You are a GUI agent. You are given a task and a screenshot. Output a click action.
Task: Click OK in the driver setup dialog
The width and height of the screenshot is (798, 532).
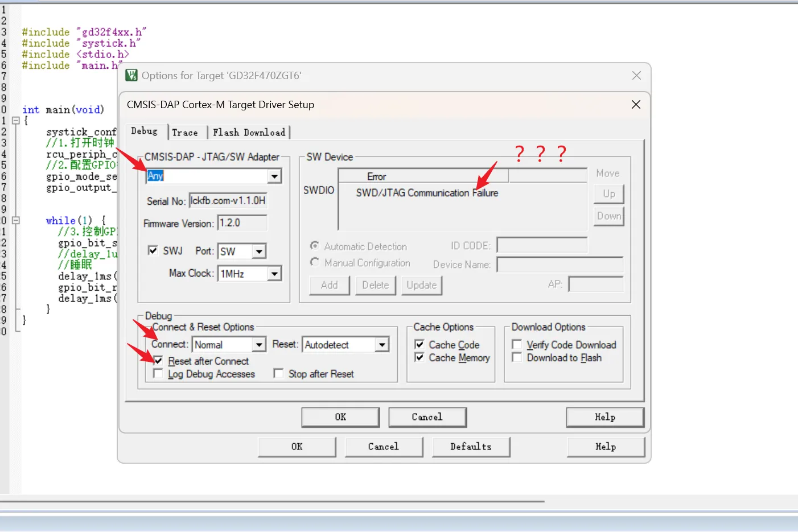tap(340, 417)
